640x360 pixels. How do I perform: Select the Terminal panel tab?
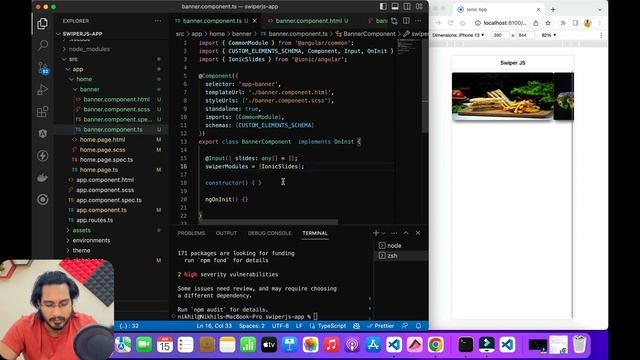[x=315, y=233]
